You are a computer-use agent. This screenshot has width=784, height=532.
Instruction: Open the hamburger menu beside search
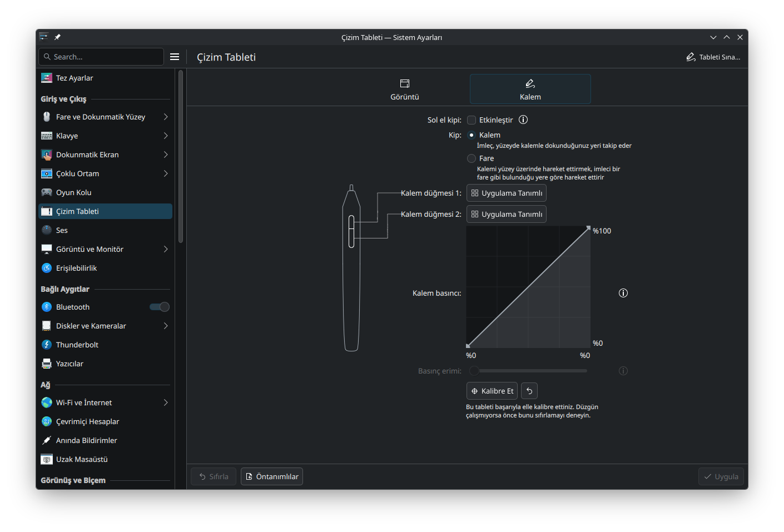click(175, 57)
